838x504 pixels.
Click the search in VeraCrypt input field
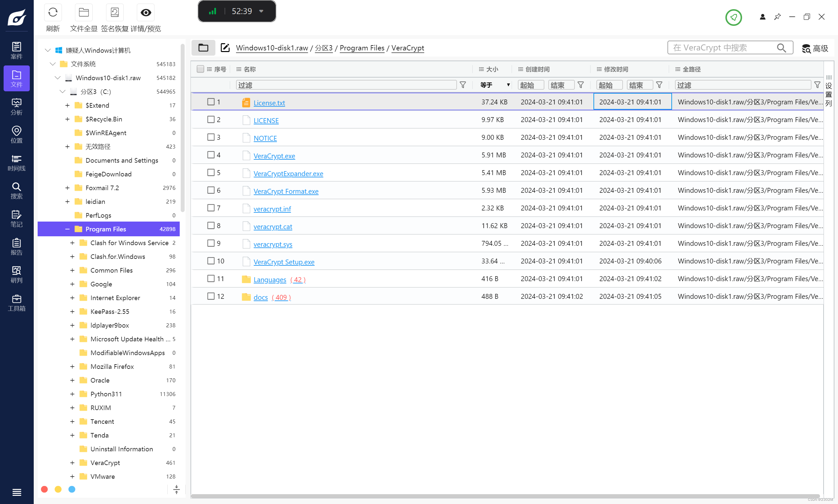click(723, 47)
